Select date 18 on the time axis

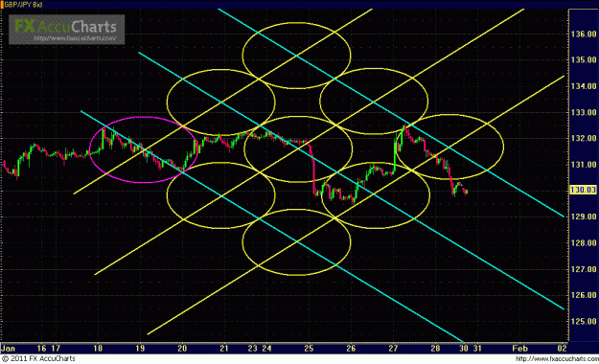click(x=98, y=349)
